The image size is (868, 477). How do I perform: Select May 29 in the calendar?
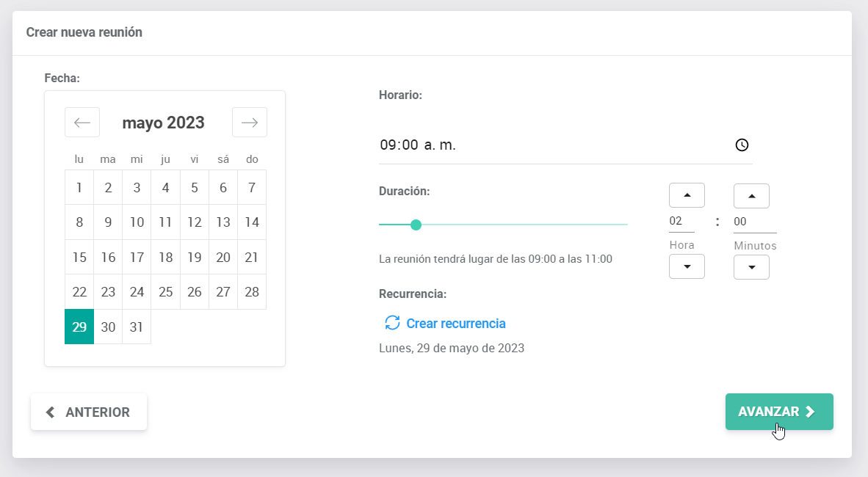79,327
